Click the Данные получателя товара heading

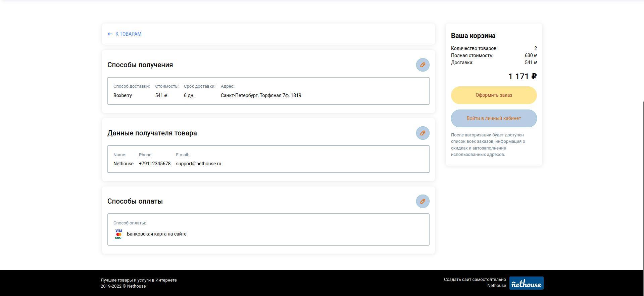152,133
